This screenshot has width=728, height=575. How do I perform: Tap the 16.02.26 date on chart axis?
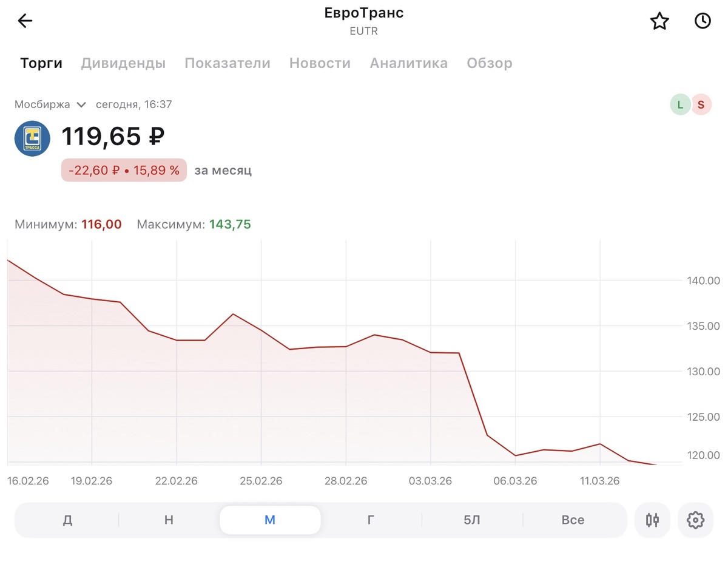pyautogui.click(x=28, y=481)
